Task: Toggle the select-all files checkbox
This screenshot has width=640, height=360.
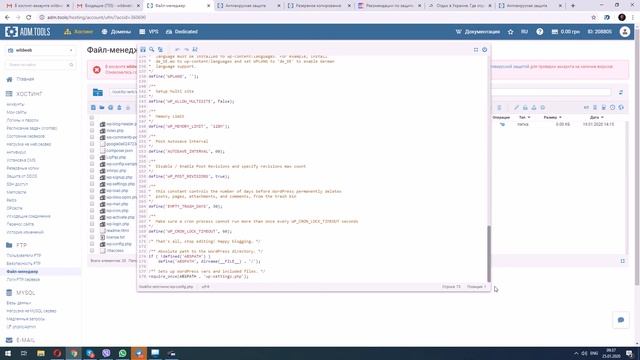Action: [92, 118]
